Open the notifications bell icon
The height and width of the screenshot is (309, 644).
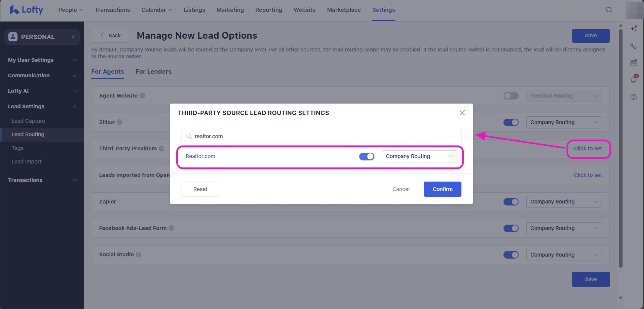click(x=633, y=80)
